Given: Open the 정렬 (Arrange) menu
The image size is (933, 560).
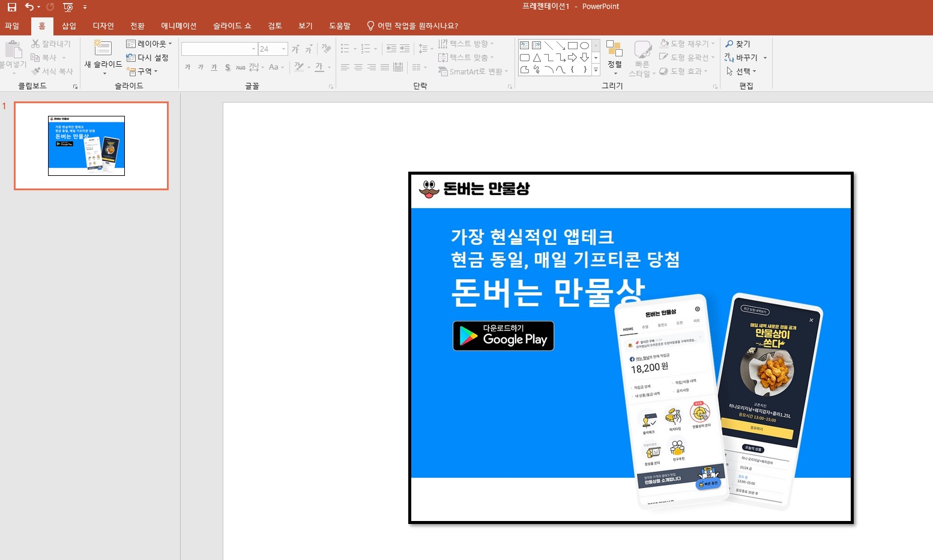Looking at the screenshot, I should click(x=614, y=58).
